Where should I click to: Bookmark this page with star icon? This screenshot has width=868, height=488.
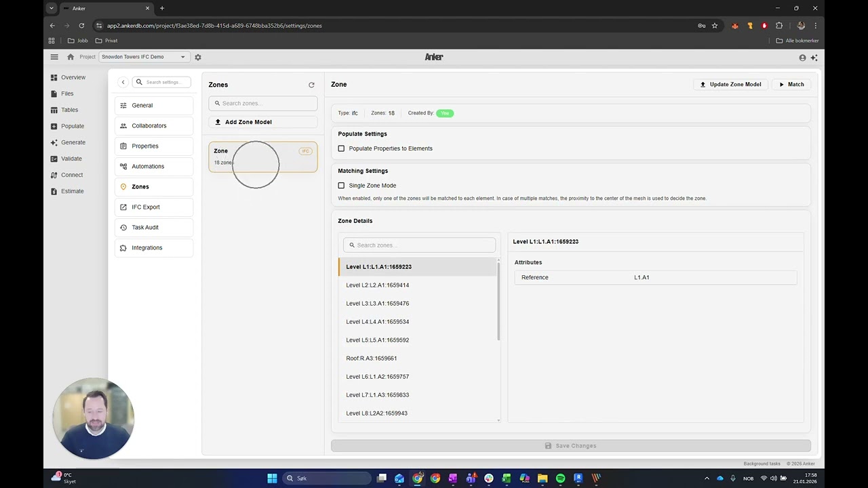(x=715, y=26)
